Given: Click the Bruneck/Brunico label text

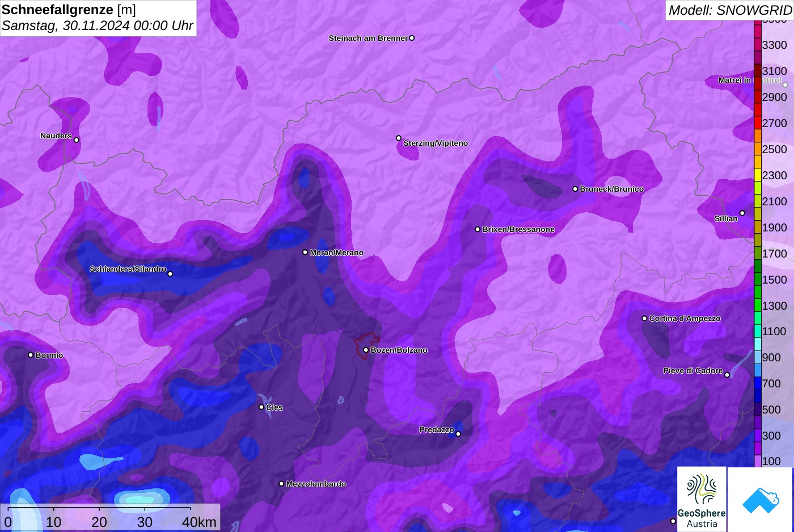Looking at the screenshot, I should click(612, 189).
